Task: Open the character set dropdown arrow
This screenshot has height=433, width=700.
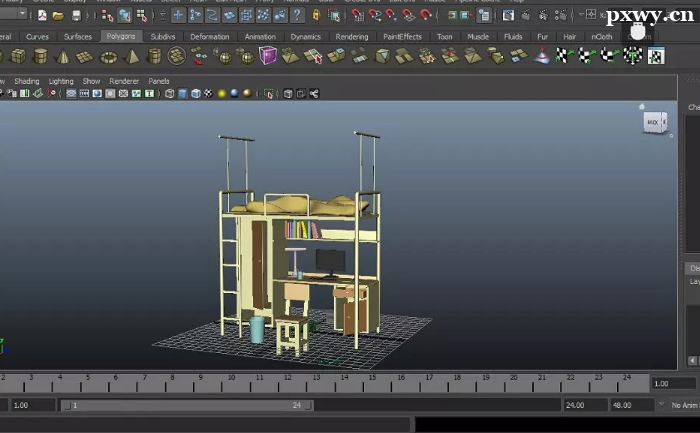Action: pyautogui.click(x=661, y=404)
